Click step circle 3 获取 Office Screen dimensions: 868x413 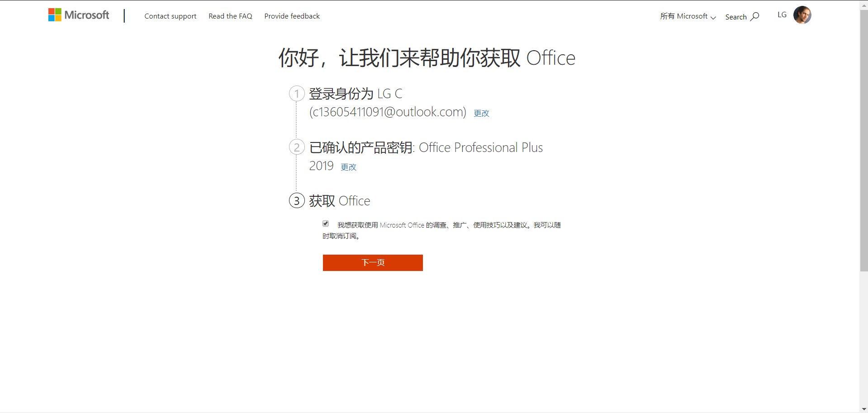[x=297, y=200]
